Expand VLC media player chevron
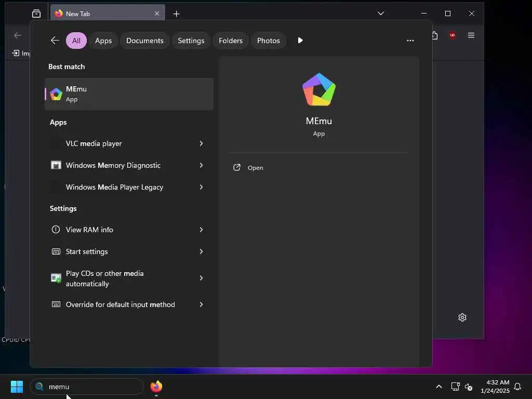Screen dimensions: 532x399 [x=201, y=143]
